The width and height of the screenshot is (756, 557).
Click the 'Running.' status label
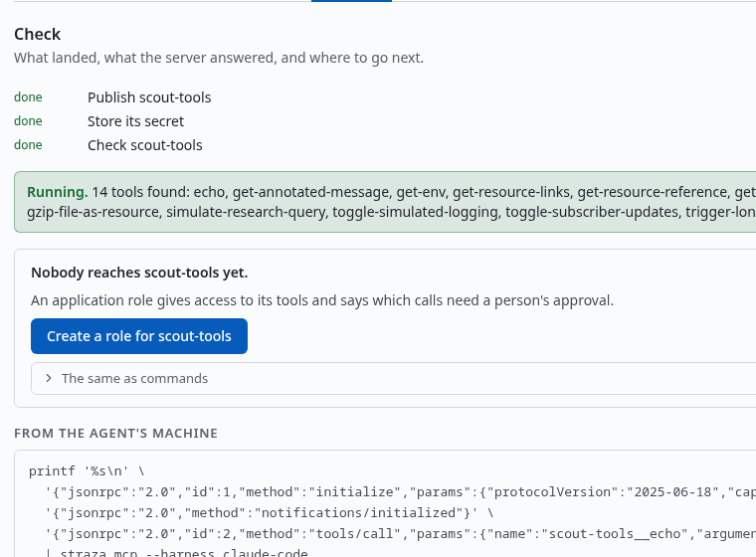(58, 192)
